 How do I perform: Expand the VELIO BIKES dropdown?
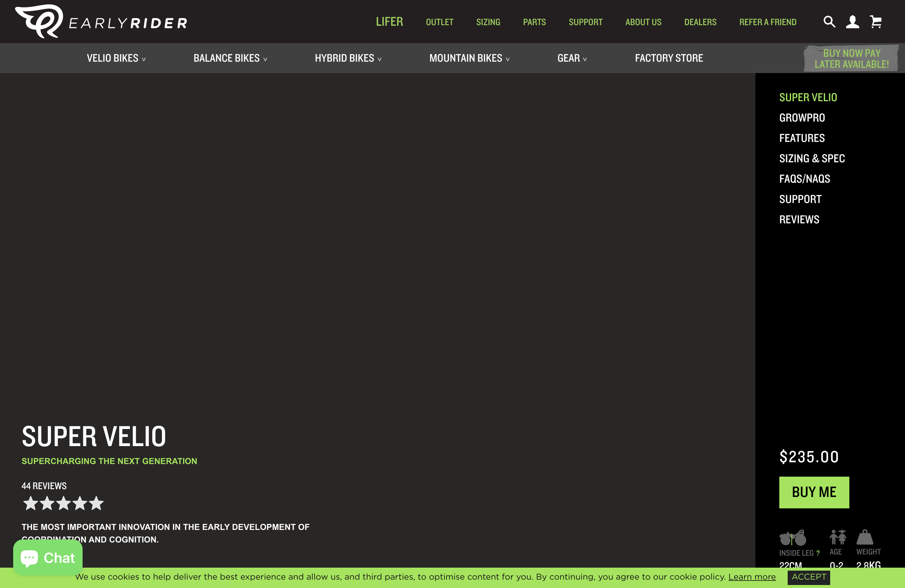[116, 58]
